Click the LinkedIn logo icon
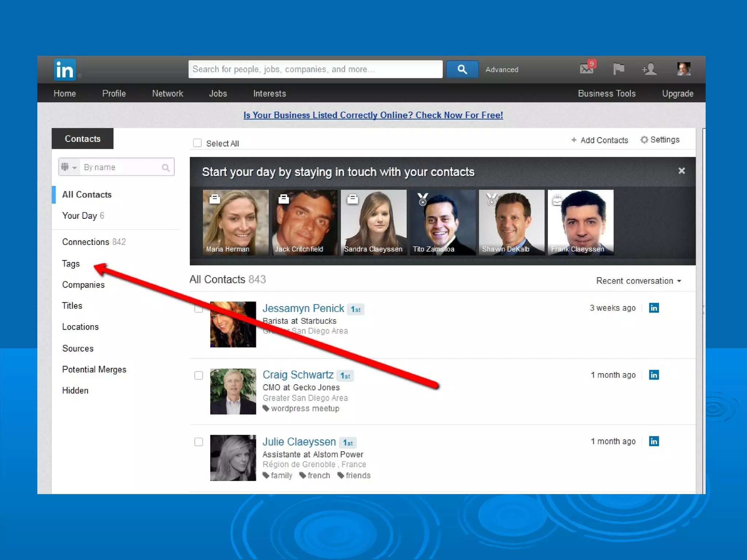747x560 pixels. (65, 69)
